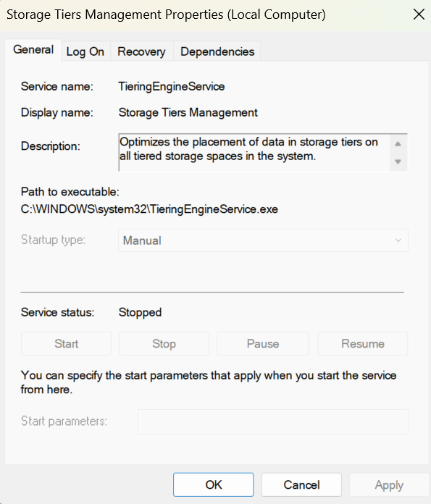
Task: Click the executable path C:\WINDOWS\system32\TieringEngineService.exe
Action: click(149, 209)
